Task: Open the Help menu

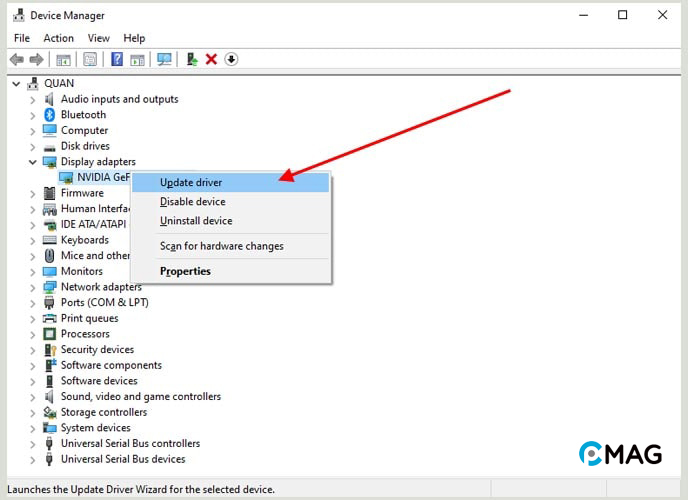Action: click(x=134, y=38)
